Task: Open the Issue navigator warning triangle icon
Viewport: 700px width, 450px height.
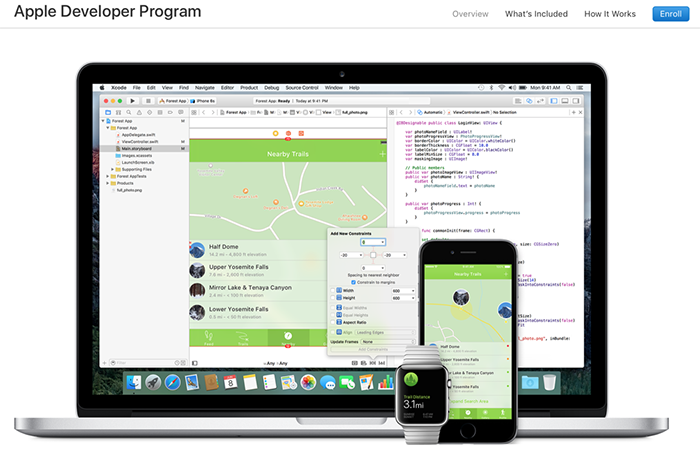Action: [139, 112]
